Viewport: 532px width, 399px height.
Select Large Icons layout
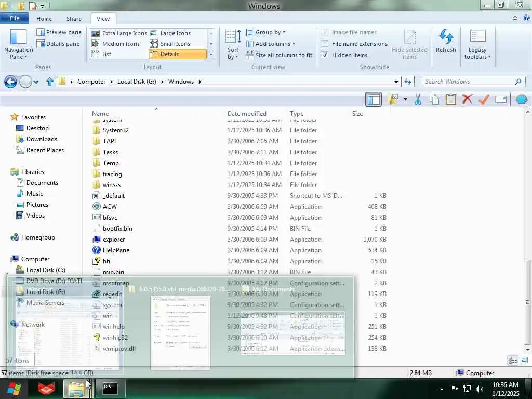point(170,33)
